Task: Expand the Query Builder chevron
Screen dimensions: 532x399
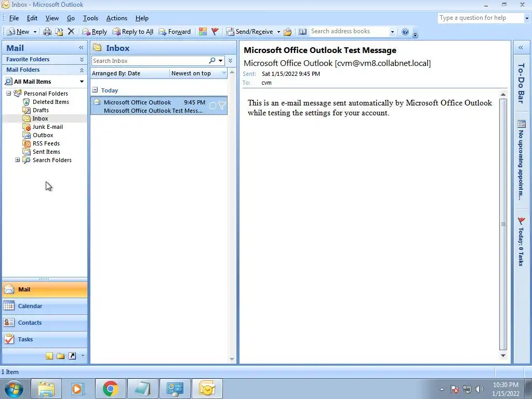Action: tap(230, 61)
